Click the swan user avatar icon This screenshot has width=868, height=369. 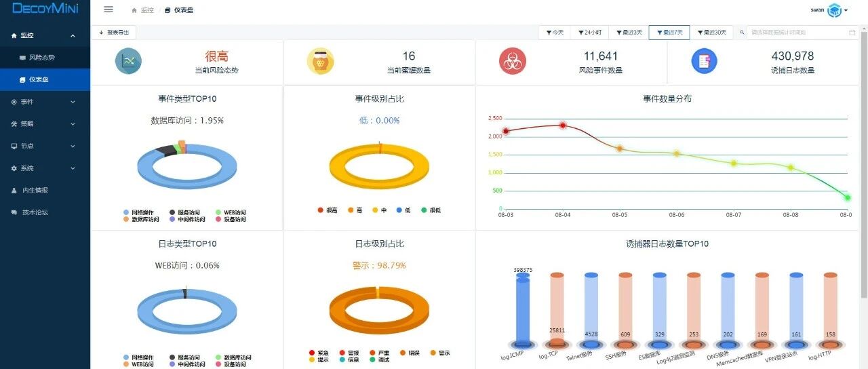coord(835,10)
